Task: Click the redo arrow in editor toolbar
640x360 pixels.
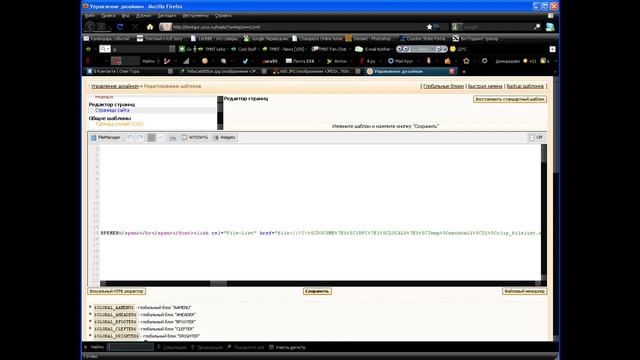Action: 140,138
